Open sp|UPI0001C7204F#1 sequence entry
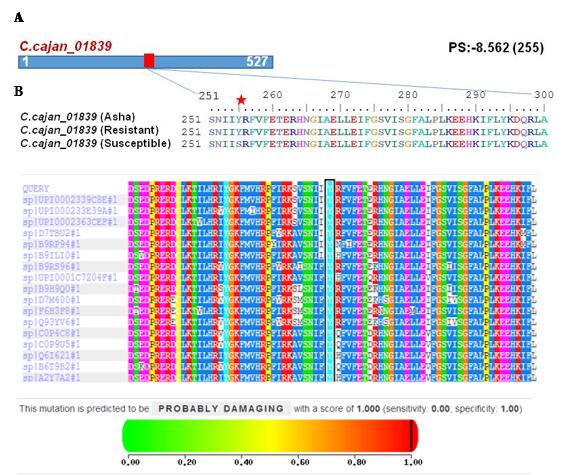The image size is (572, 475). [x=70, y=278]
